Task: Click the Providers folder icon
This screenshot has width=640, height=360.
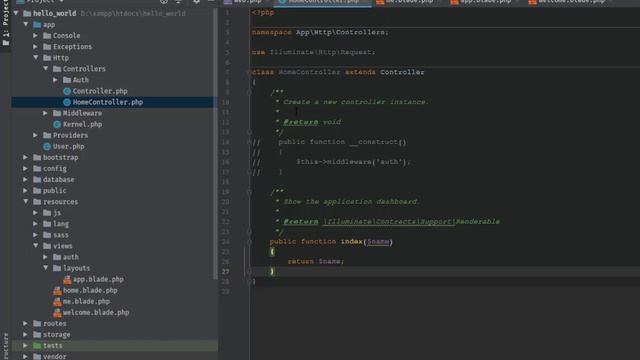Action: (x=47, y=135)
